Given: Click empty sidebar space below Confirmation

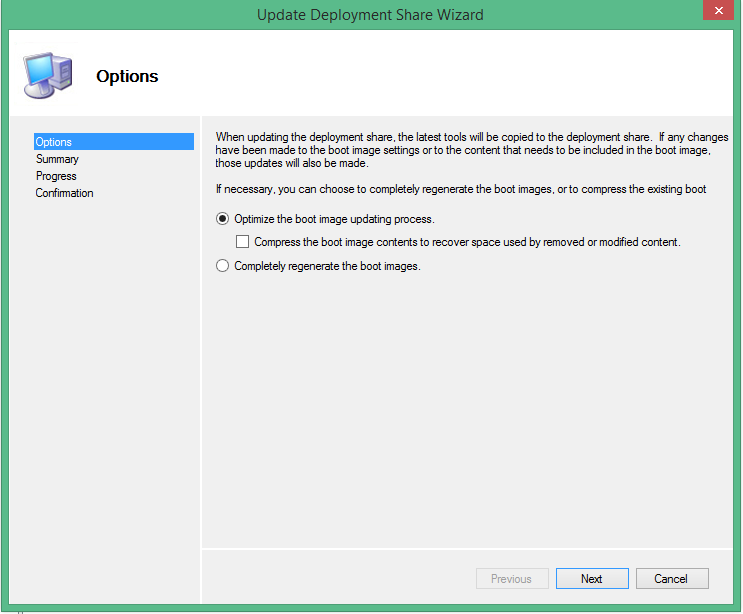Looking at the screenshot, I should click(x=110, y=380).
